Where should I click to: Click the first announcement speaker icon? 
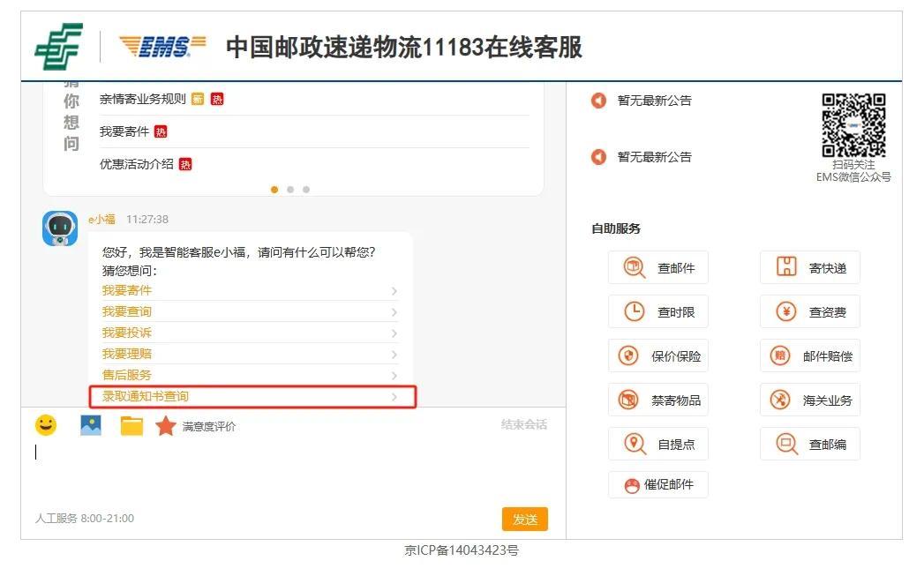(x=598, y=101)
